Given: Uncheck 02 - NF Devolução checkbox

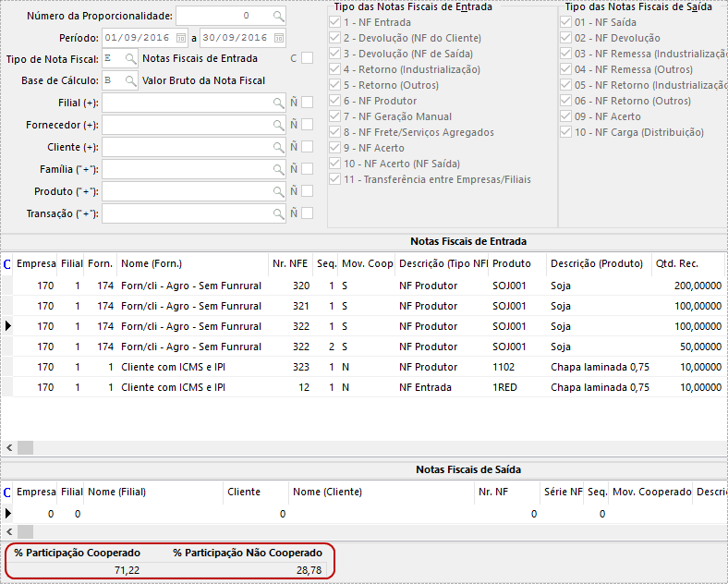Looking at the screenshot, I should (x=565, y=38).
